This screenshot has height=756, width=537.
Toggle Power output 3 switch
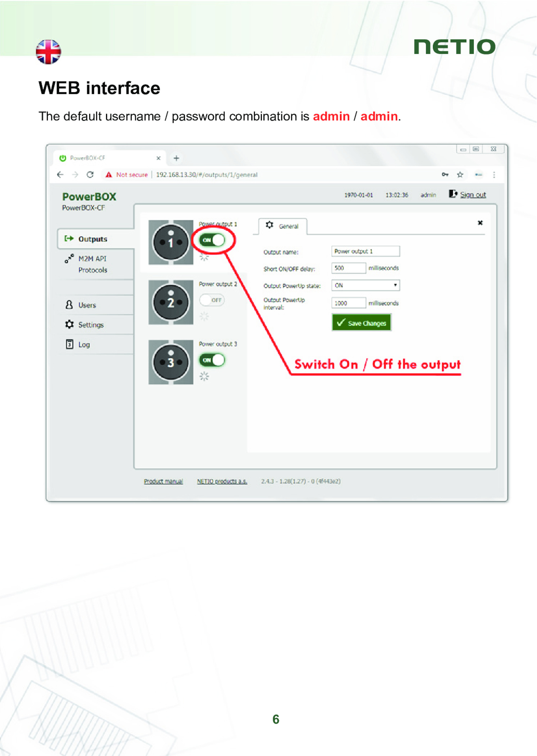pos(212,360)
